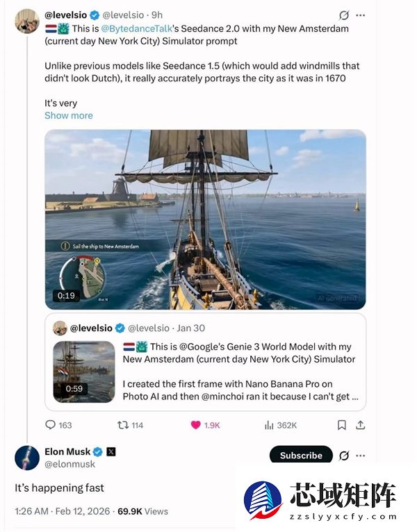Viewport: 417px width, 532px height.
Task: Open the three-dot menu on levelsio post
Action: 360,15
